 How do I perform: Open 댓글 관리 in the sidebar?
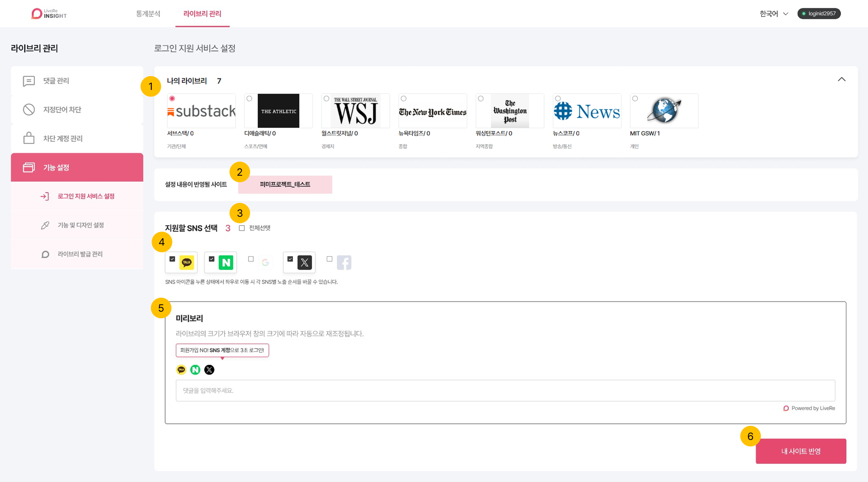click(56, 81)
